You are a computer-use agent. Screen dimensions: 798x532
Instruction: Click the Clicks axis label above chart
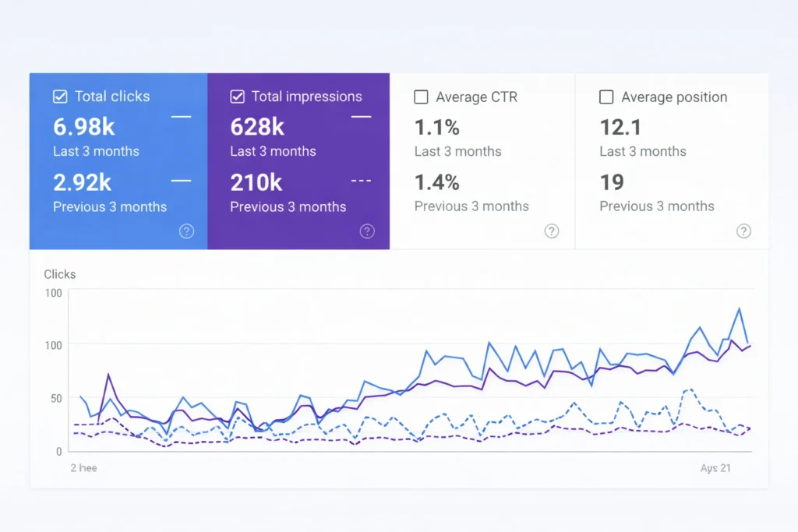tap(60, 274)
